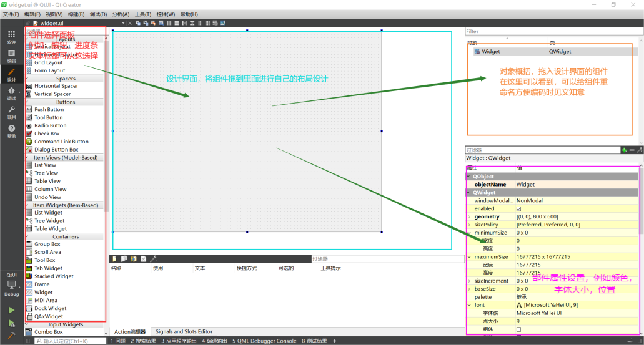The height and width of the screenshot is (345, 644).
Task: Select Radio Button in widget box
Action: (x=50, y=125)
